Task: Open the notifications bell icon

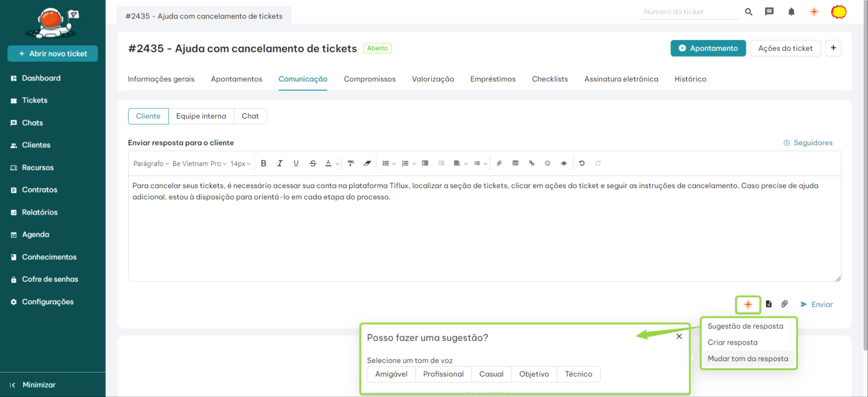Action: point(791,12)
